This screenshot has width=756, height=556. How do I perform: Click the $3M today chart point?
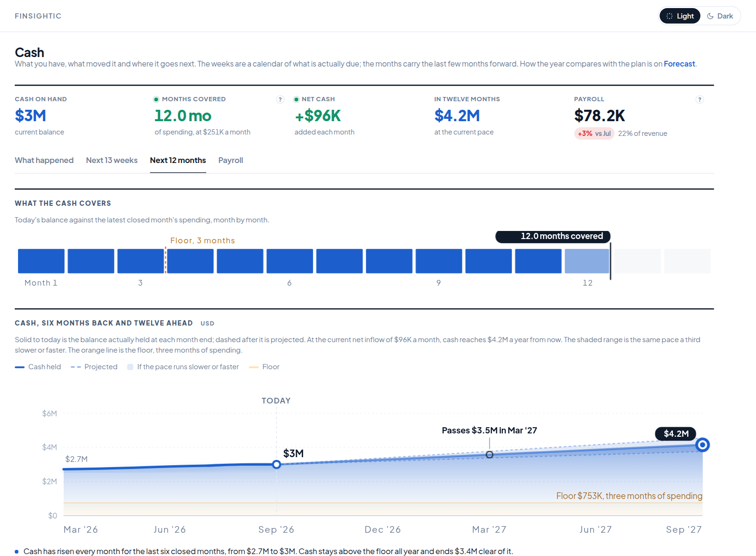(277, 464)
